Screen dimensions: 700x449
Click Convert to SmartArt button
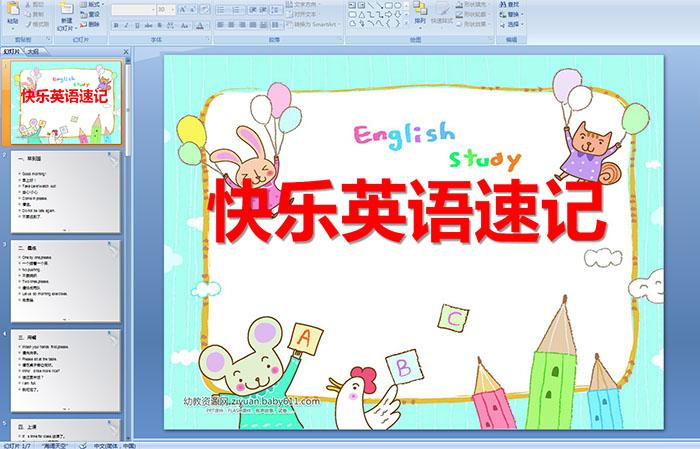tap(312, 25)
